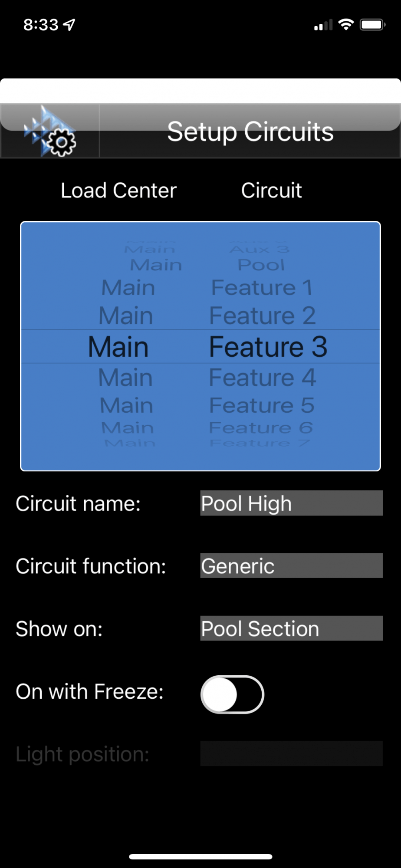Select Main row beside Feature 4
This screenshot has height=868, width=401.
125,377
